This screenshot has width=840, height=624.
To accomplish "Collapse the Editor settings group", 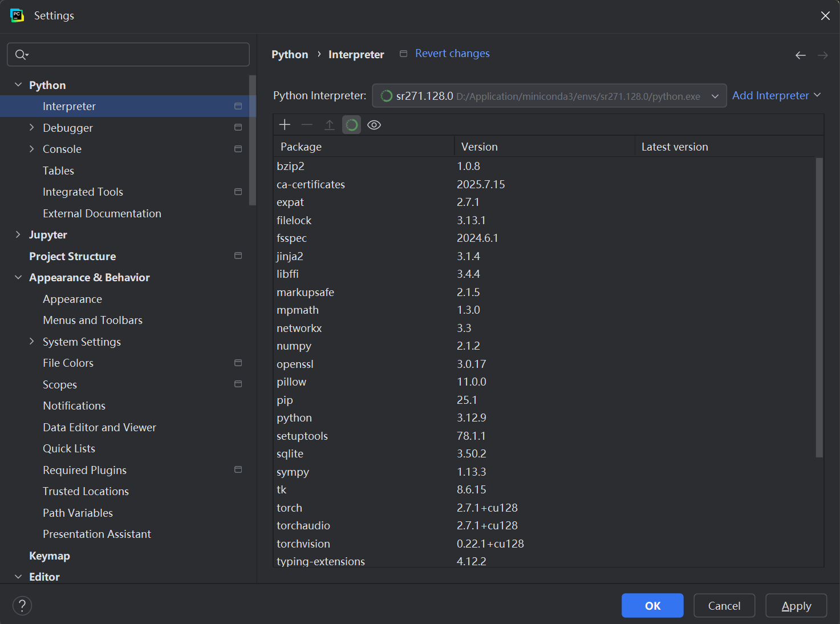I will click(18, 577).
